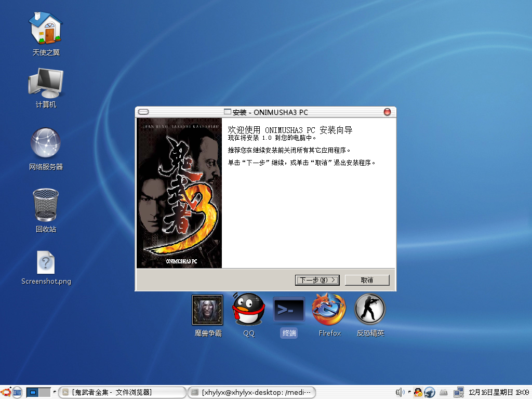Image resolution: width=532 pixels, height=399 pixels.
Task: Switch to 鬼武者全集 file browser taskbar window
Action: (122, 393)
